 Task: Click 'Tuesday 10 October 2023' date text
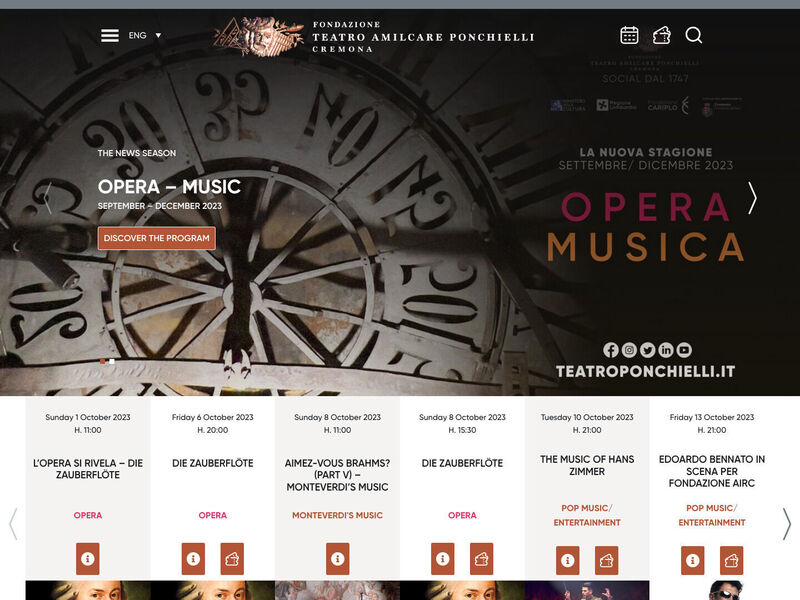(587, 417)
